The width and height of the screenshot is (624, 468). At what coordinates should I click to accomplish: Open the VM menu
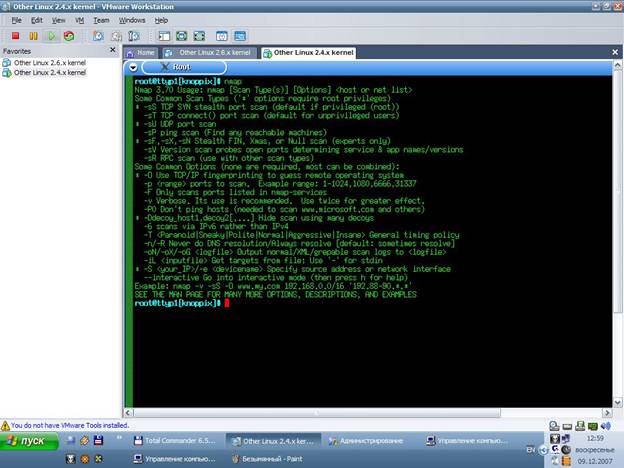pos(80,19)
